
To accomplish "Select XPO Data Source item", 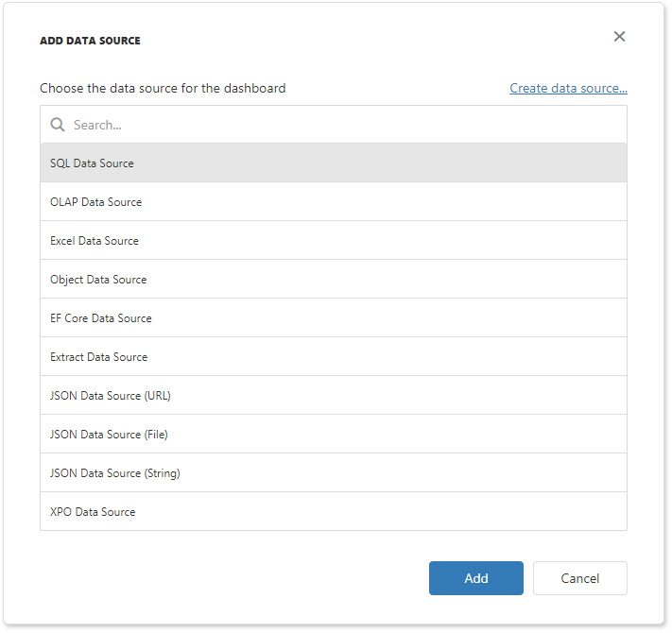I will click(x=93, y=512).
